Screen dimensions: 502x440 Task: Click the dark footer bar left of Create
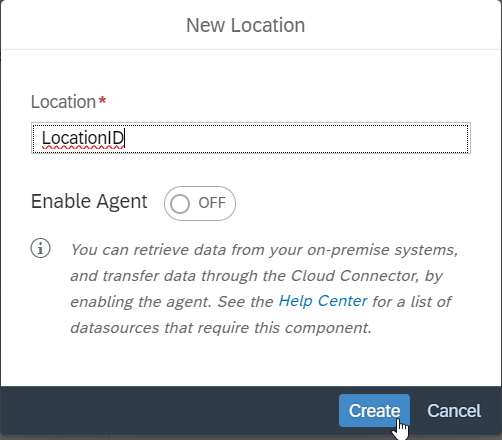tap(167, 411)
